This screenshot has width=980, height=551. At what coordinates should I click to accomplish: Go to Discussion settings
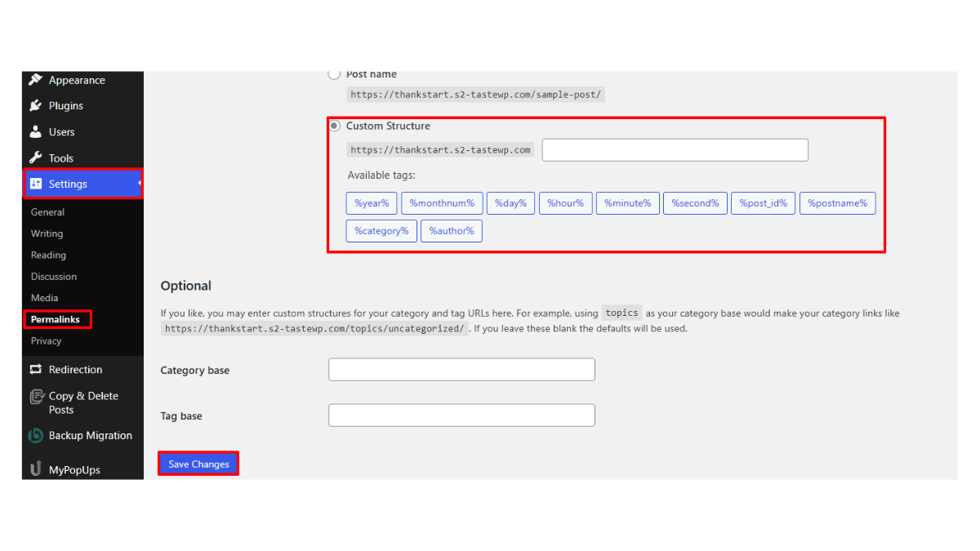point(54,277)
